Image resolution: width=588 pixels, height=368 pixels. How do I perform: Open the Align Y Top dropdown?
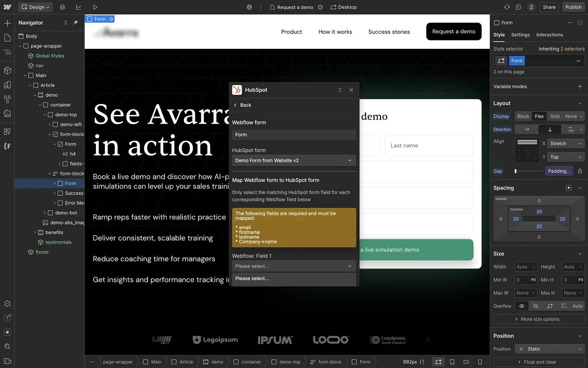(x=566, y=157)
